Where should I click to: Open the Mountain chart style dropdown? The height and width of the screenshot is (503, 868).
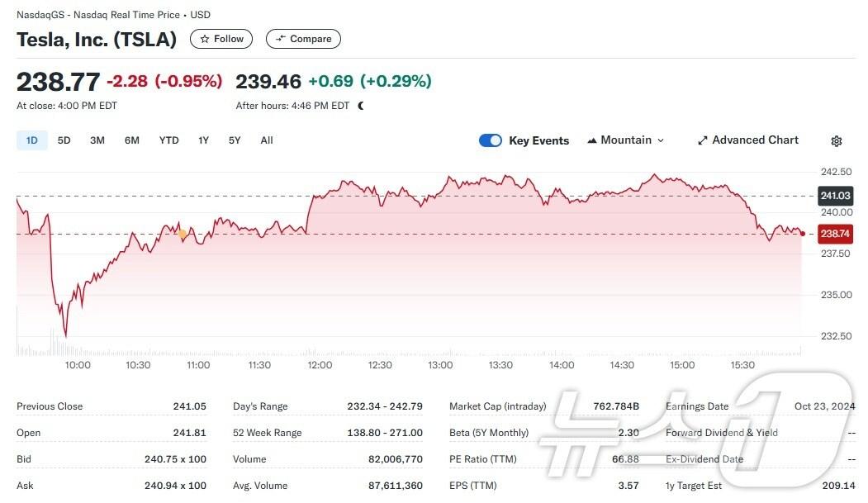pyautogui.click(x=625, y=140)
